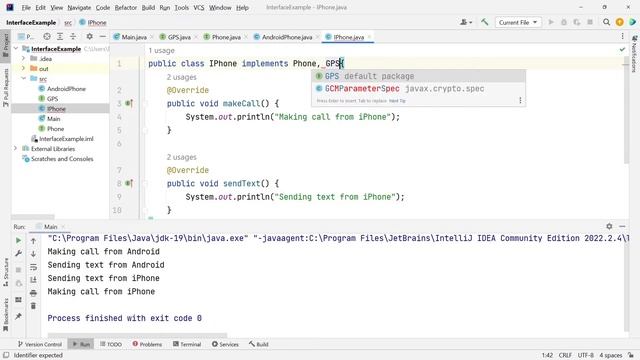Hide the Project panel with minus icon

tap(102, 36)
